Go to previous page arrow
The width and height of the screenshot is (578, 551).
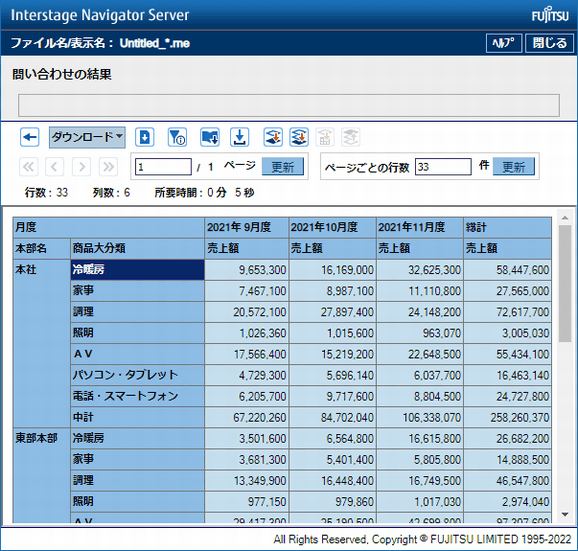pos(55,167)
